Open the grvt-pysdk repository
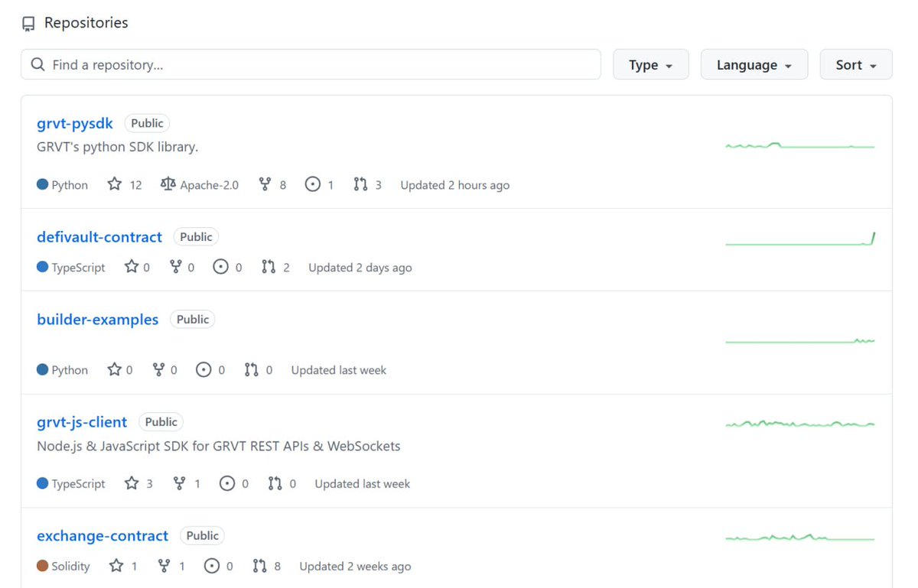This screenshot has width=918, height=588. [x=75, y=123]
